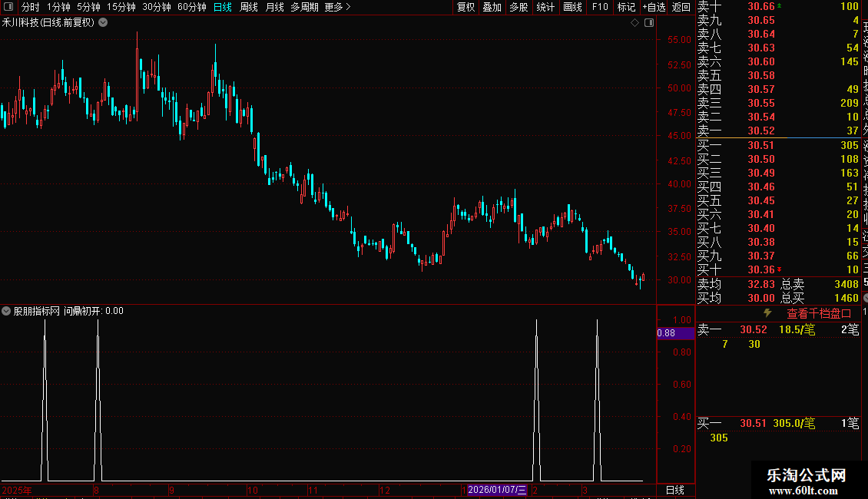Click the 卖均 32.83 value

761,284
